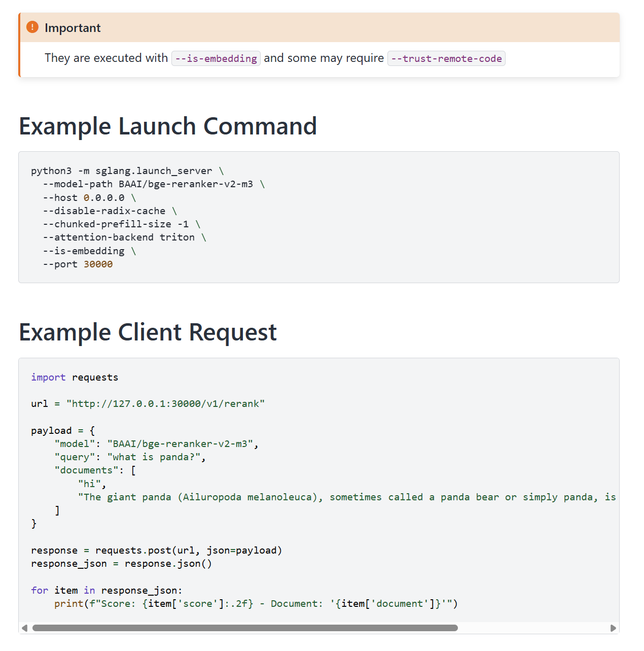Click the payload = { line
Image resolution: width=644 pixels, height=651 pixels.
63,431
